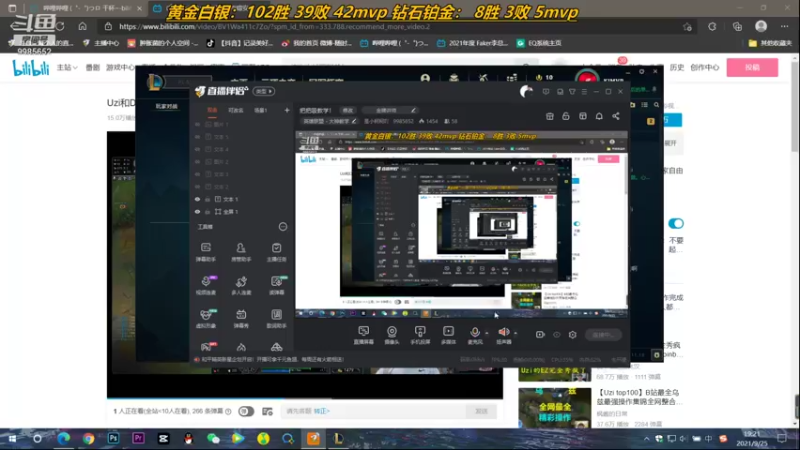Toggle visibility of 文本 5 layer
800x450 pixels.
pyautogui.click(x=197, y=137)
